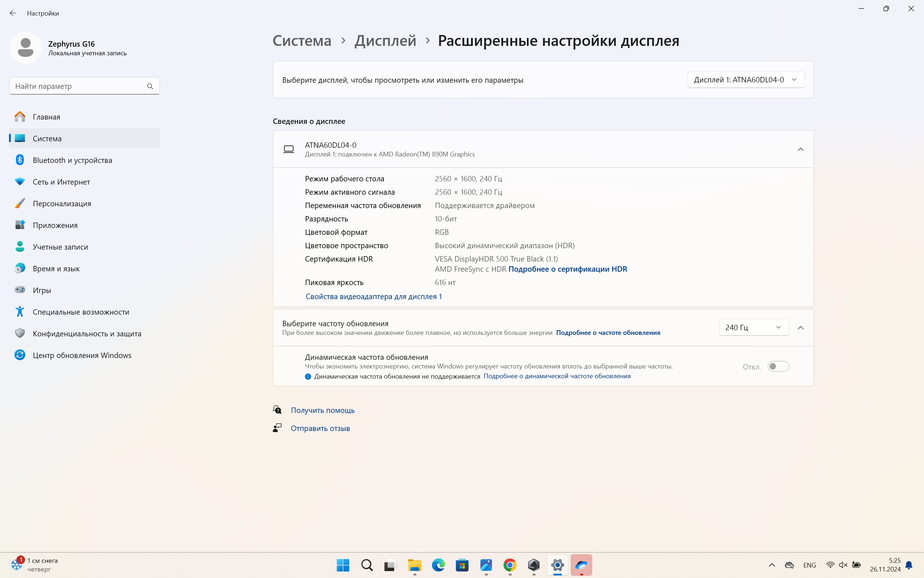Open Свойства видеоадаптера для дисплея 1
The height and width of the screenshot is (578, 924).
374,297
